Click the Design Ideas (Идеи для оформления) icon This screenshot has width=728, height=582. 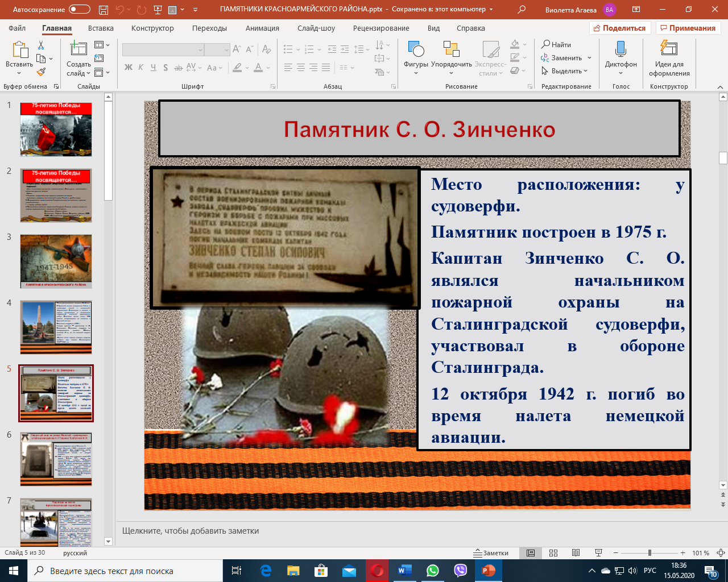tap(669, 49)
